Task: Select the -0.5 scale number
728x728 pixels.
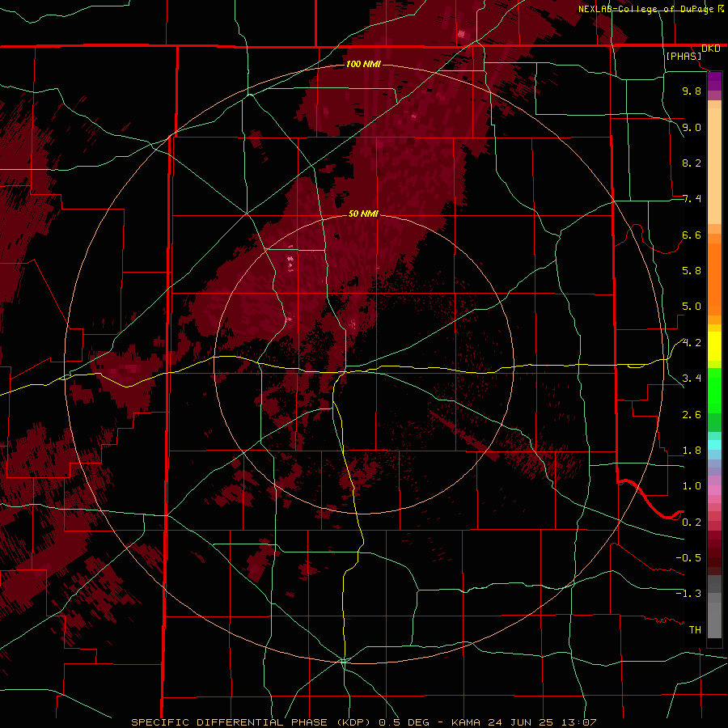Action: [688, 558]
